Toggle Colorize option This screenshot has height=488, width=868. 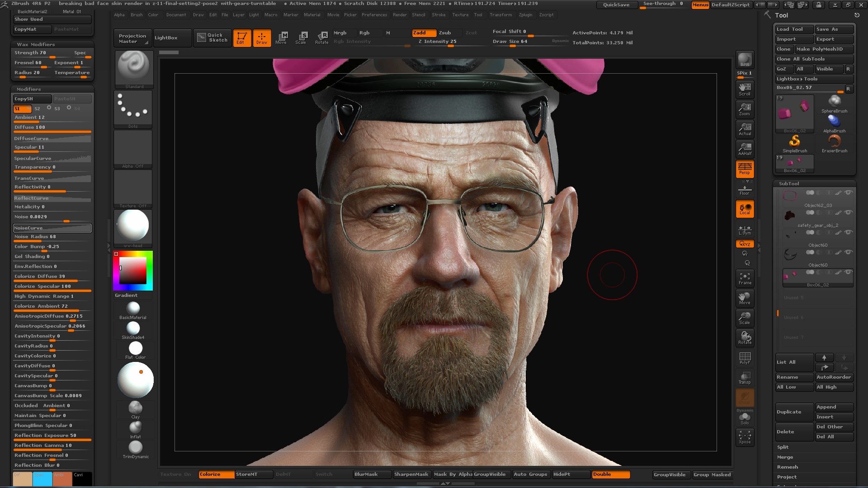pyautogui.click(x=217, y=474)
